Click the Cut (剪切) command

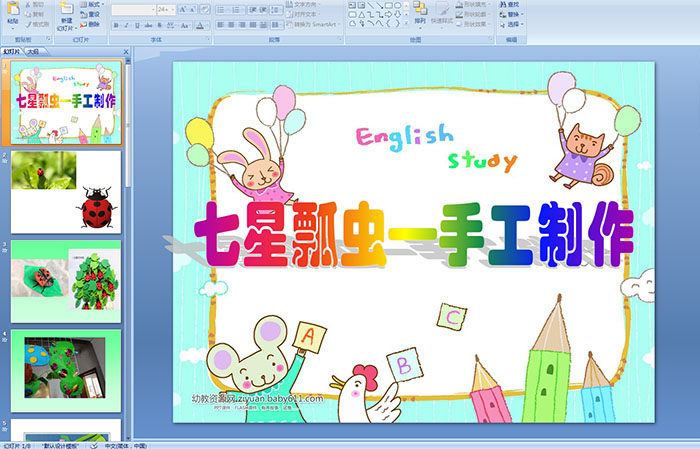[35, 5]
